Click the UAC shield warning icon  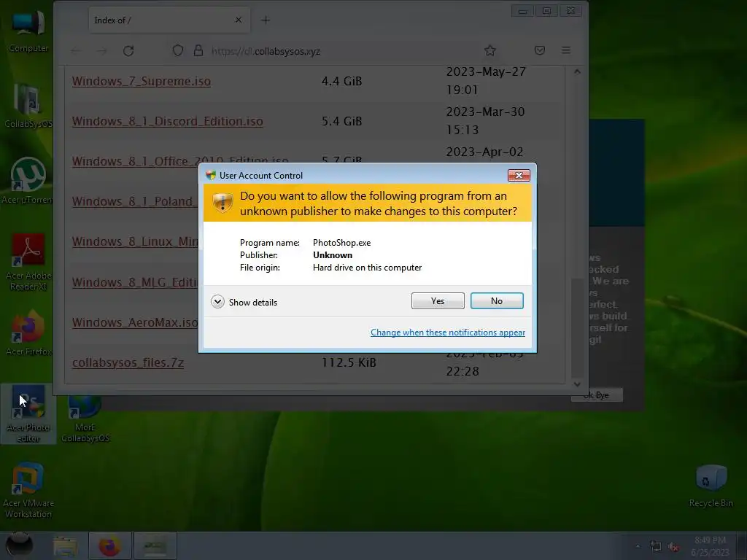pyautogui.click(x=222, y=203)
